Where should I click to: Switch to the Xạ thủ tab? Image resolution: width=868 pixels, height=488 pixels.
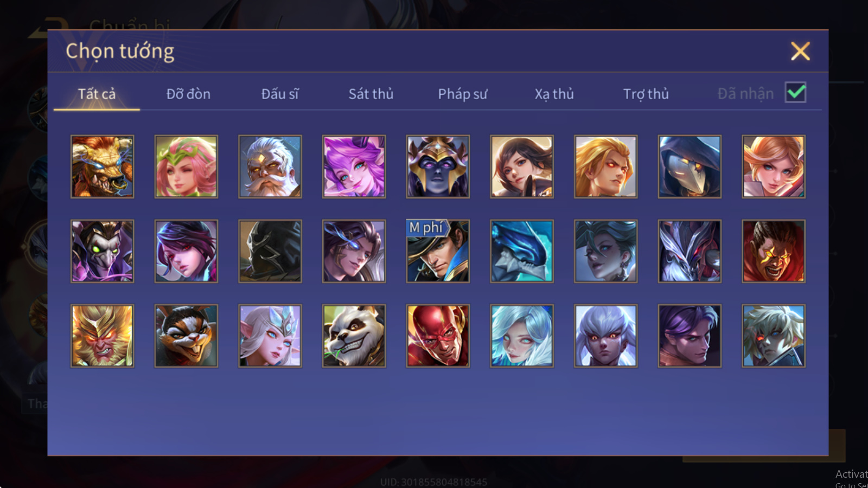[554, 94]
